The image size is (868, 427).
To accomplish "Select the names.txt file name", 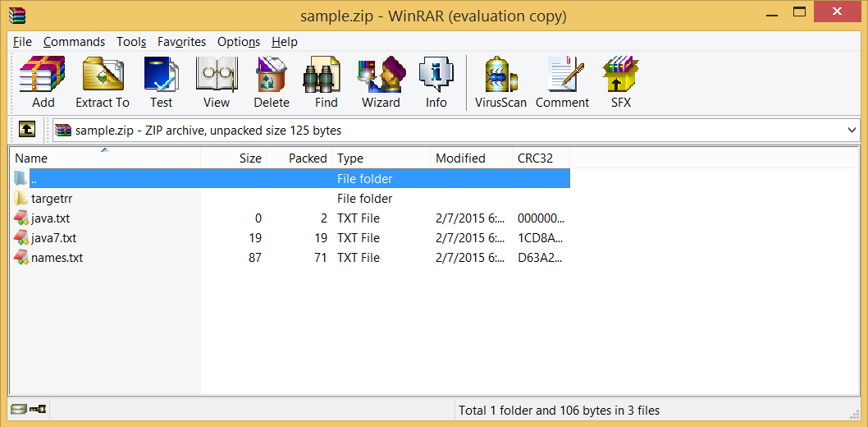I will (x=57, y=258).
